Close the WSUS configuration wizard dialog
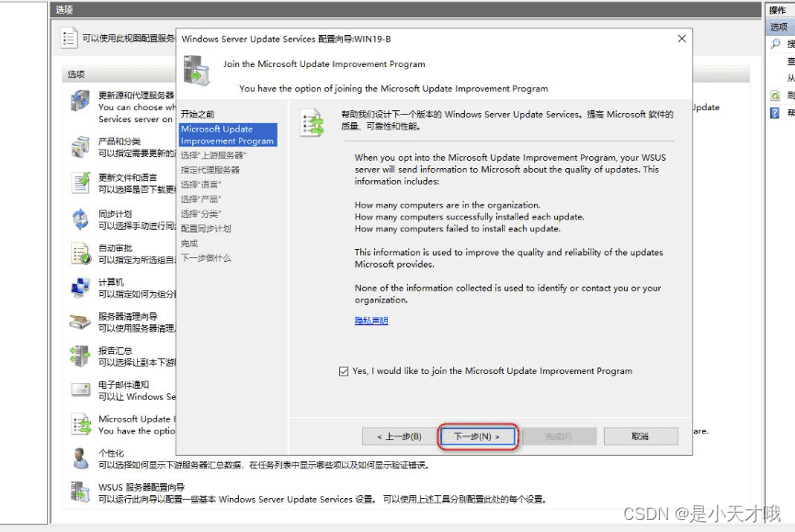795x532 pixels. 682,39
